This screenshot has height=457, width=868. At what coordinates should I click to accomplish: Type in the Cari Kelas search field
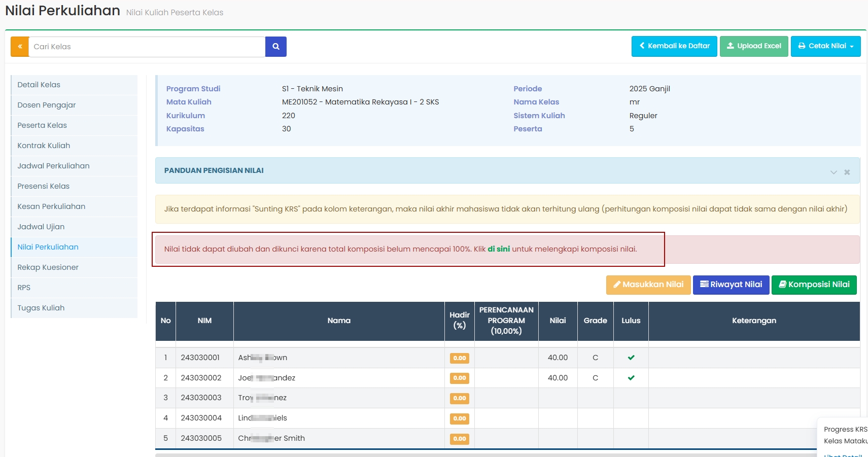click(x=147, y=47)
